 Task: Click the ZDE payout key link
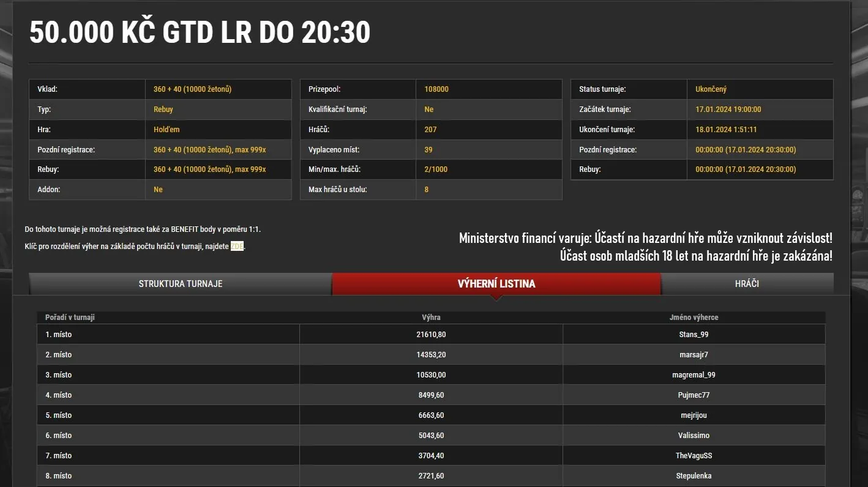[237, 247]
